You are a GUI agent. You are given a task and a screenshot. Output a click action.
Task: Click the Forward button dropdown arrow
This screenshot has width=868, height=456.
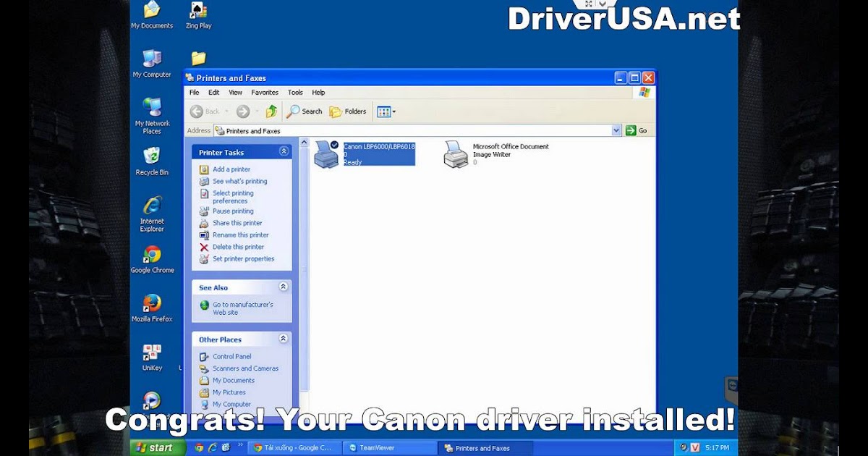tap(256, 111)
